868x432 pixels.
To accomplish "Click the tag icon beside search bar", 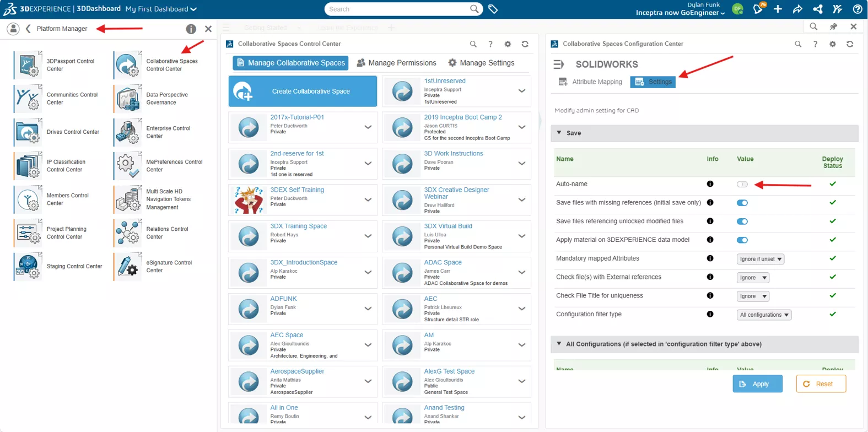I will (x=493, y=9).
